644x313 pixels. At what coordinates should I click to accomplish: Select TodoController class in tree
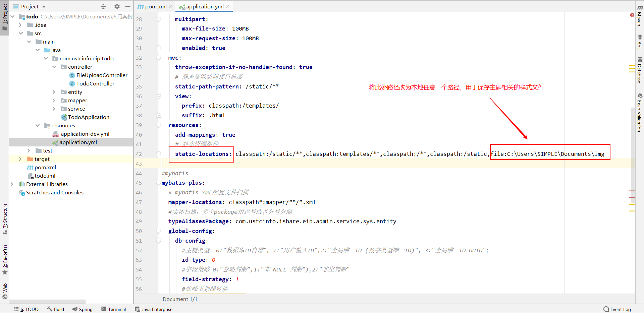tap(95, 83)
